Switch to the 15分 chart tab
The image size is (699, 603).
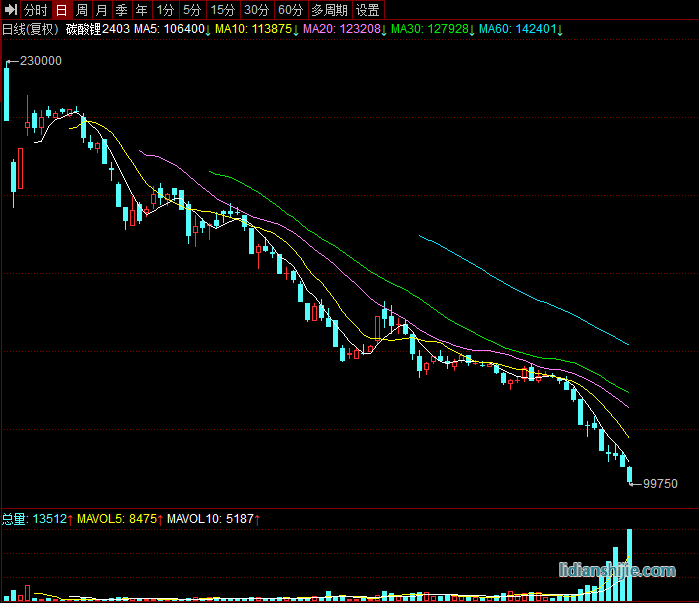click(223, 10)
